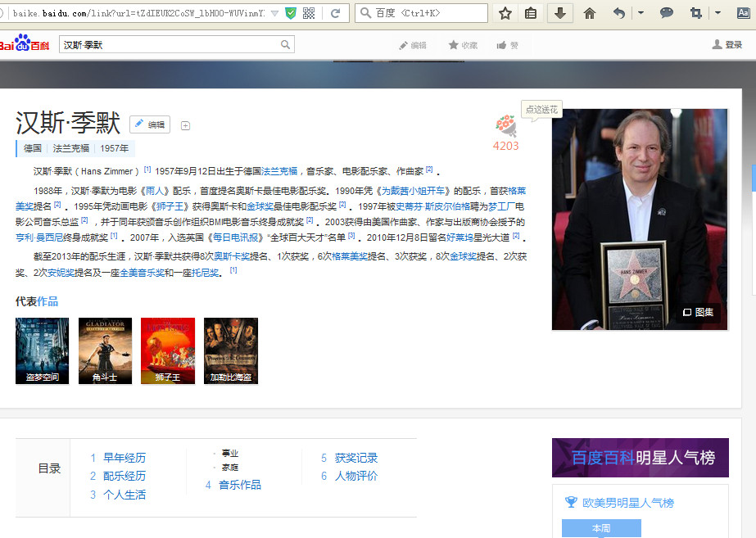Show the page QR code icon
This screenshot has height=538, width=756.
[x=309, y=13]
